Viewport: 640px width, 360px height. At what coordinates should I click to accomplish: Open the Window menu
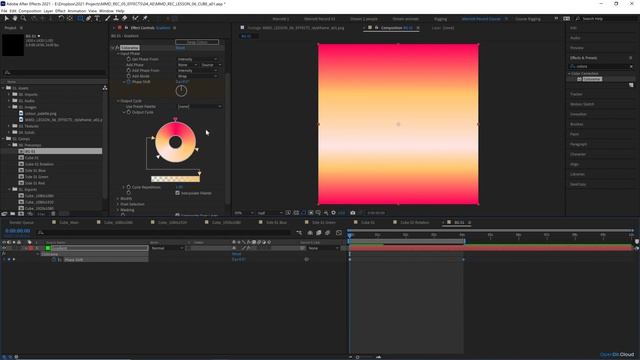[x=106, y=11]
